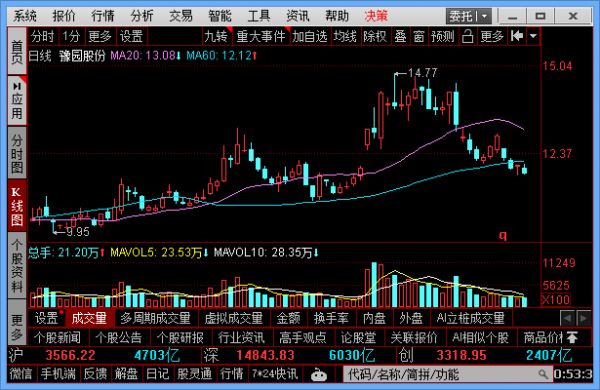The image size is (600, 390).
Task: Open indicator 设置 below volume chart
Action: 46,318
